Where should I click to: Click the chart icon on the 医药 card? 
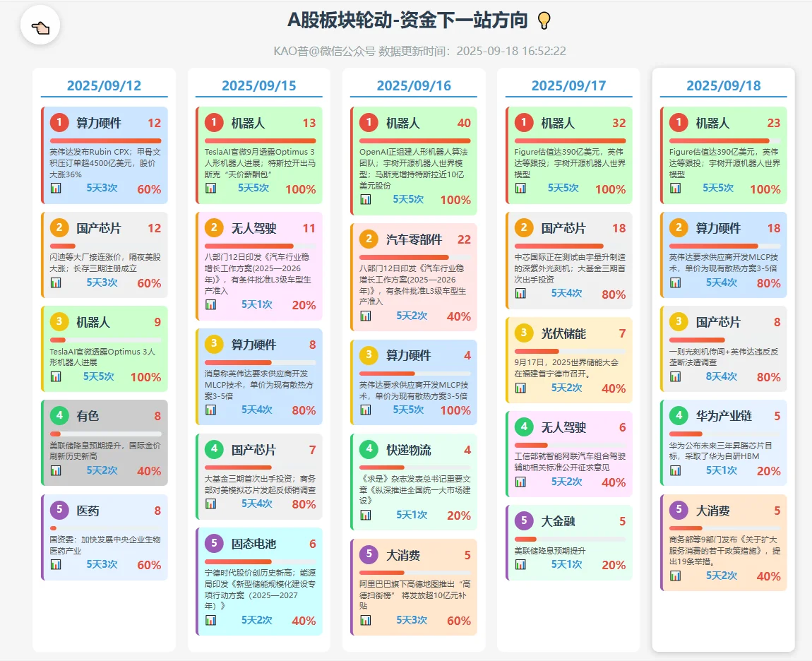coord(56,565)
